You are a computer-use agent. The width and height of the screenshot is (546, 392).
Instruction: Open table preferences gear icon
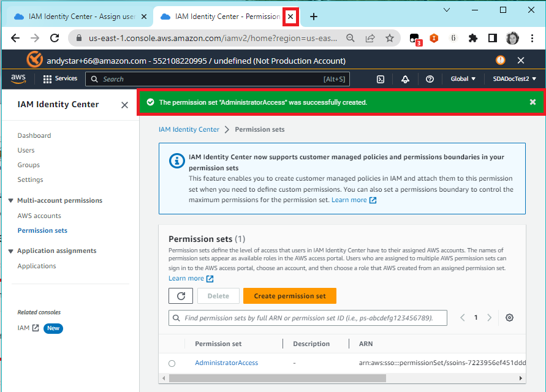[x=509, y=317]
